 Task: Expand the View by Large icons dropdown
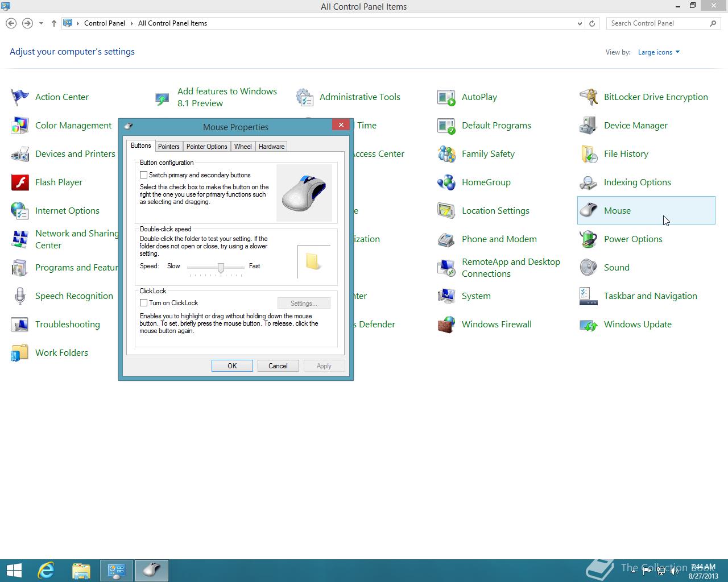click(x=659, y=52)
